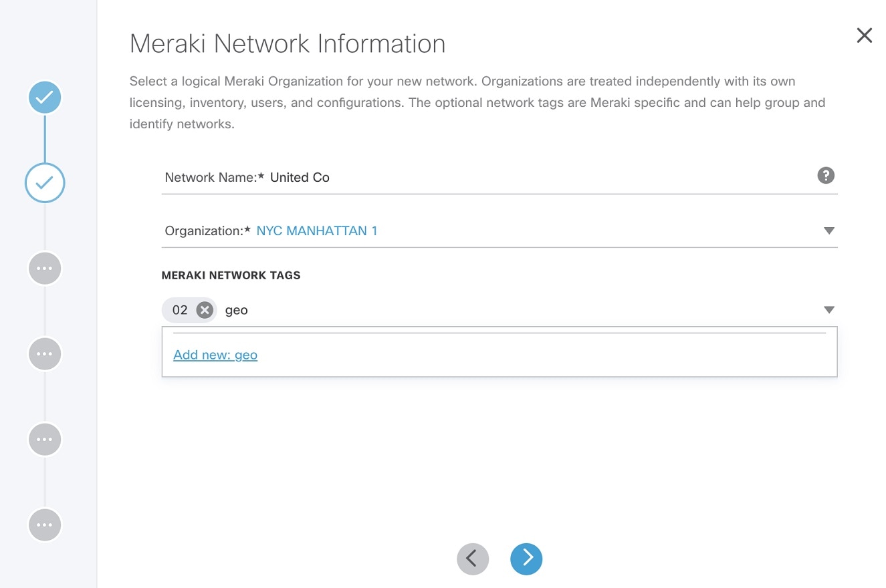Expand the network tags dropdown arrow
This screenshot has height=588, width=886.
[829, 310]
